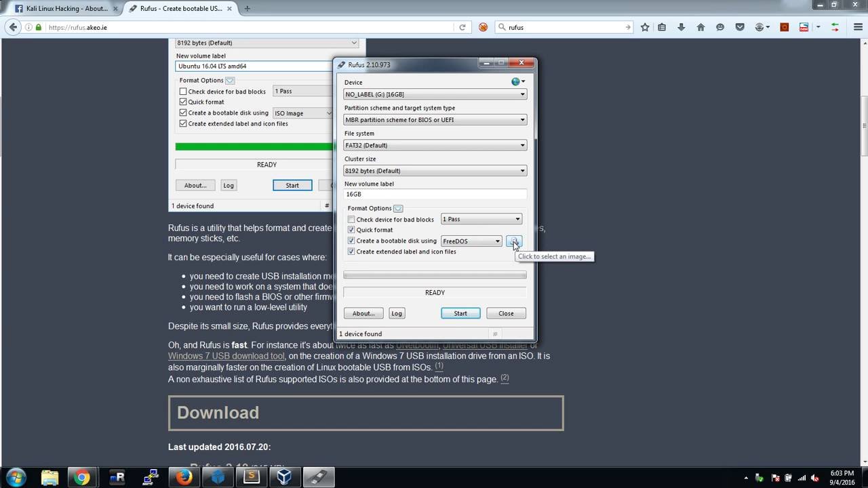This screenshot has width=868, height=488.
Task: Click the hash icon in Rufus status bar
Action: click(x=495, y=334)
